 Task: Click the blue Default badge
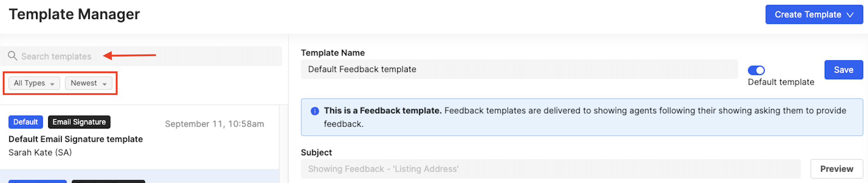[x=26, y=122]
